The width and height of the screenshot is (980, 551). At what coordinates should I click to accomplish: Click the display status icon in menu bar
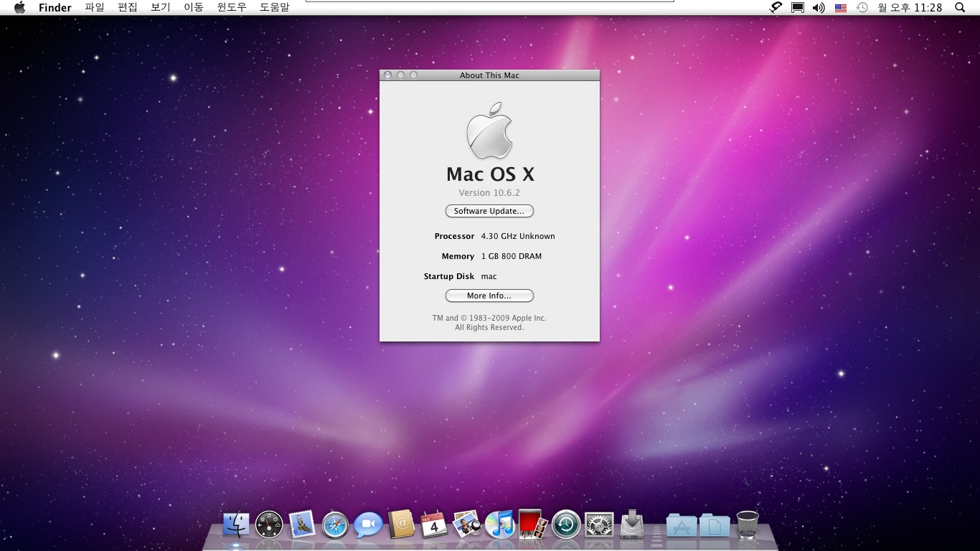pyautogui.click(x=797, y=7)
